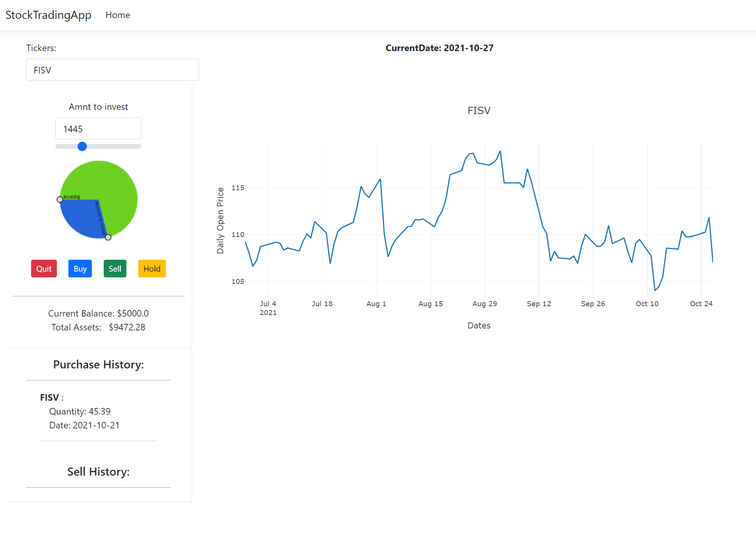The height and width of the screenshot is (549, 756).
Task: Click the bottom pie handle on the blue slice
Action: (108, 237)
